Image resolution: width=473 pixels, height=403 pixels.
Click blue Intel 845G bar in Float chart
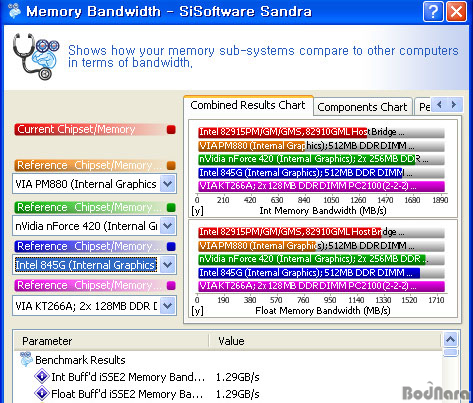(309, 273)
